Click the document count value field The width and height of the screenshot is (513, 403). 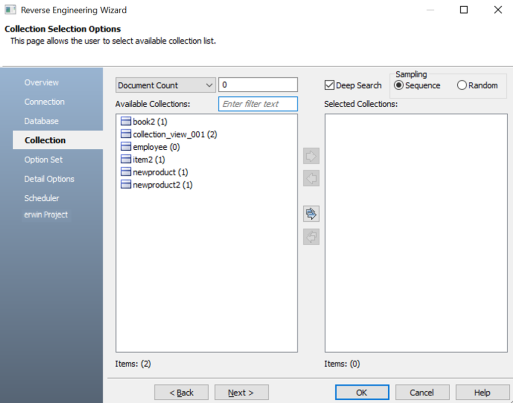coord(258,85)
